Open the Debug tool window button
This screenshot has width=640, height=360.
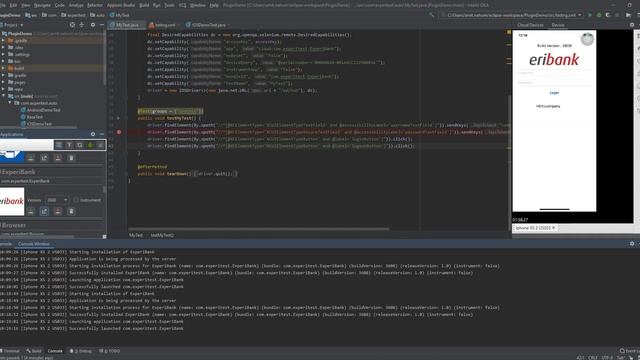(81, 351)
